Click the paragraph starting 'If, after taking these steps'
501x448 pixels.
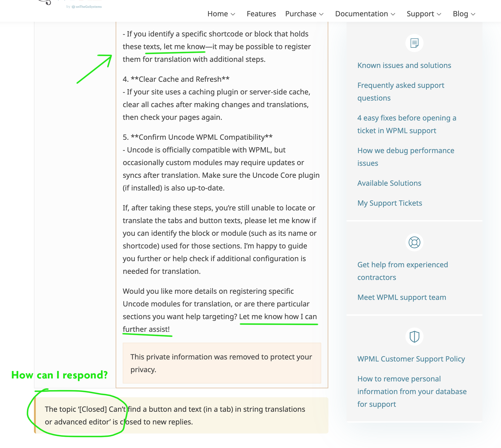pyautogui.click(x=220, y=239)
